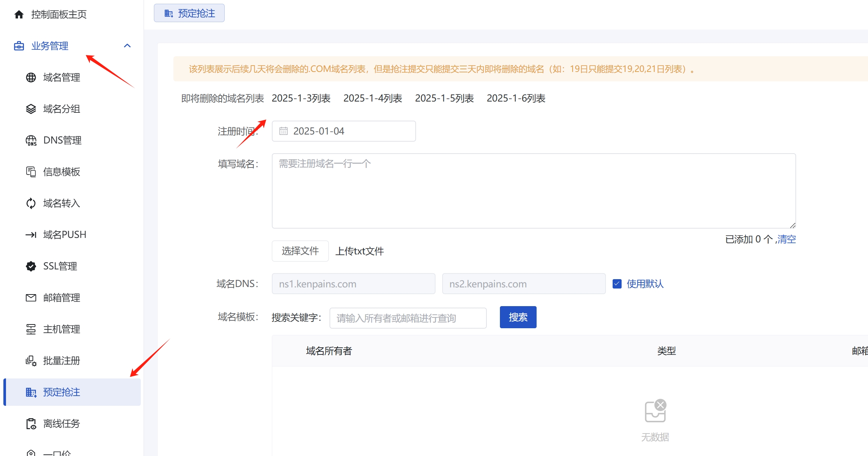Click the 选择文件 button

300,251
